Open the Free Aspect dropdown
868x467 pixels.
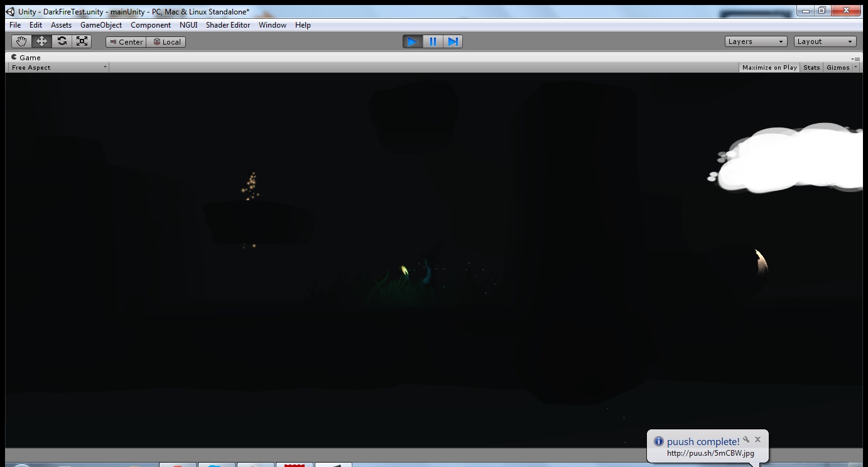[x=58, y=67]
